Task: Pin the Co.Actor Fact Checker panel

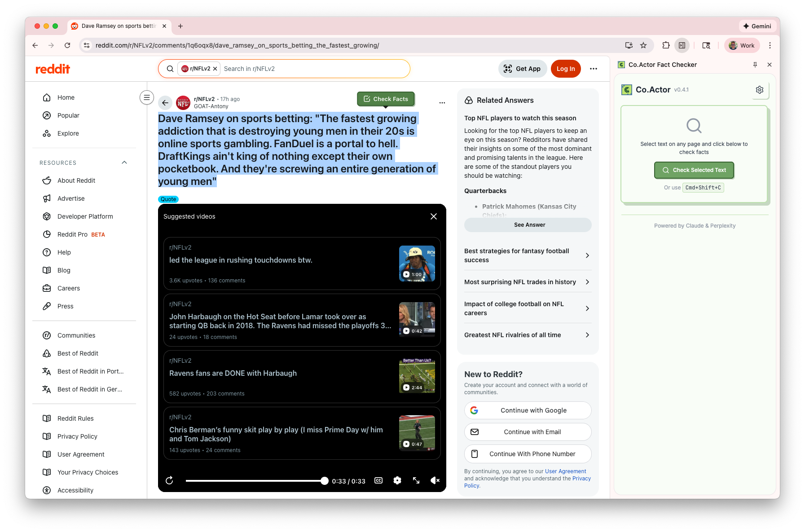Action: (x=756, y=65)
